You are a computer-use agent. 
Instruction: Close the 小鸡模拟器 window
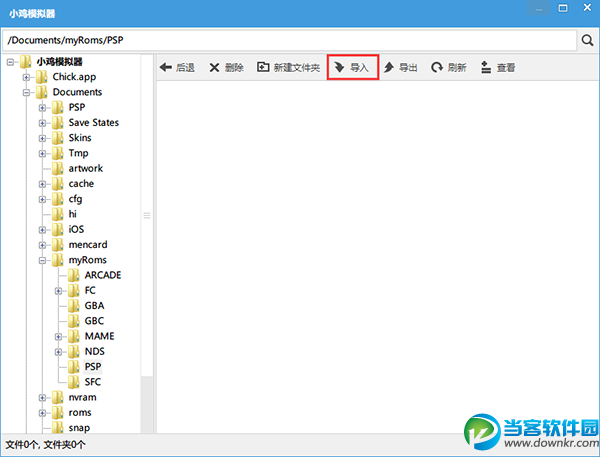point(587,8)
